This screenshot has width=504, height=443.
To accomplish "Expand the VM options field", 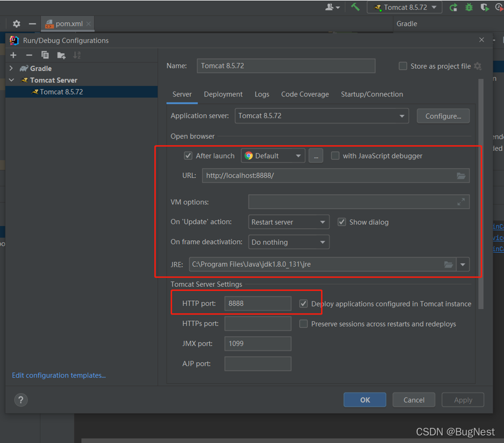I will point(461,202).
